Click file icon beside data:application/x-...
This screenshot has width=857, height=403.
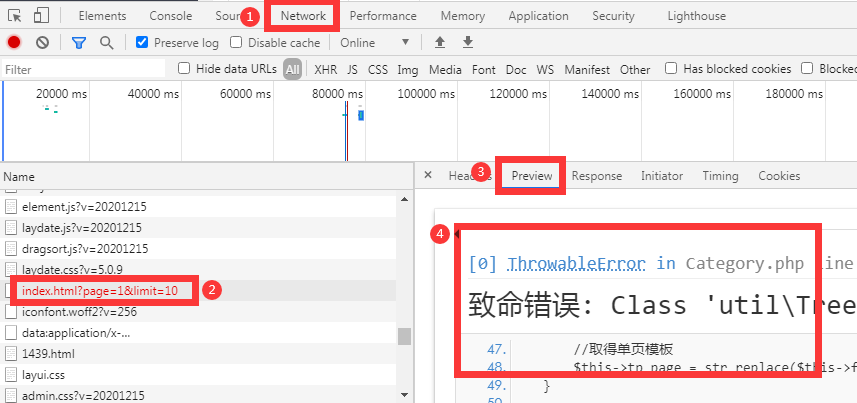(11, 332)
